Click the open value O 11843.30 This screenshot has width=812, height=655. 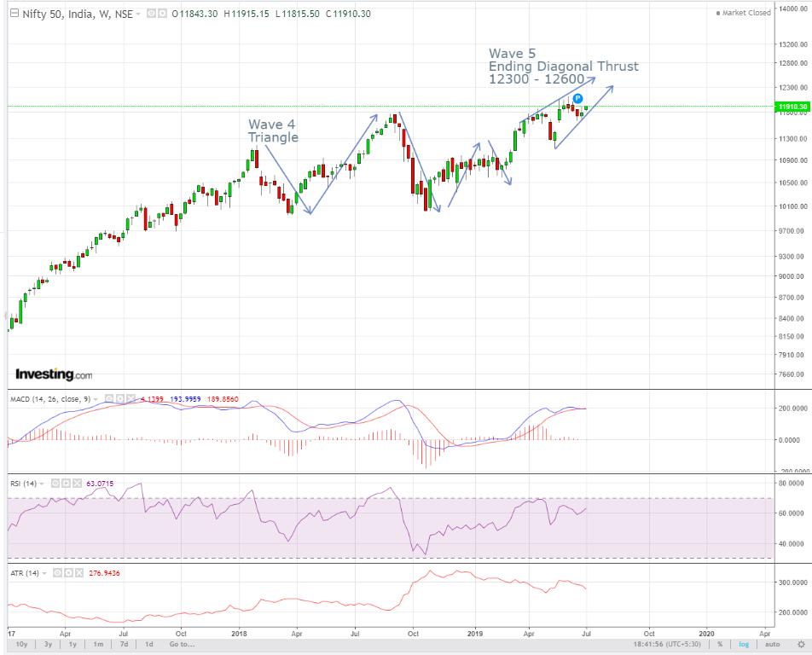tap(194, 14)
